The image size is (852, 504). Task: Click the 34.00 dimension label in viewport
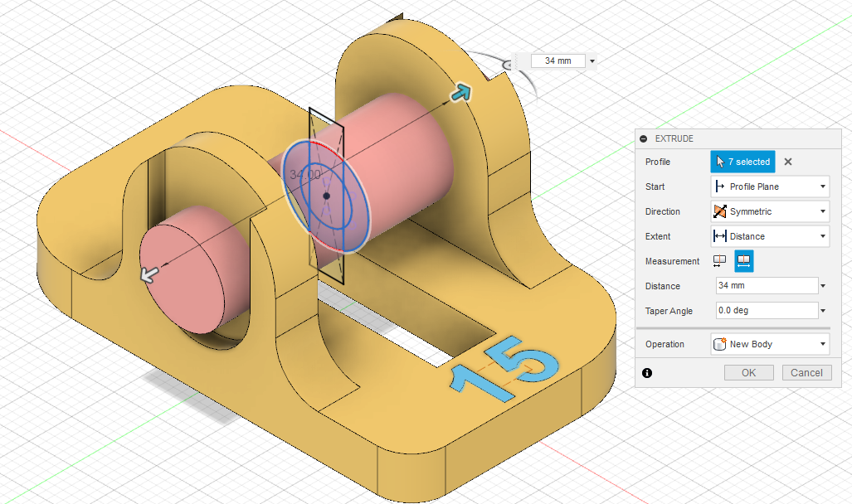[305, 175]
